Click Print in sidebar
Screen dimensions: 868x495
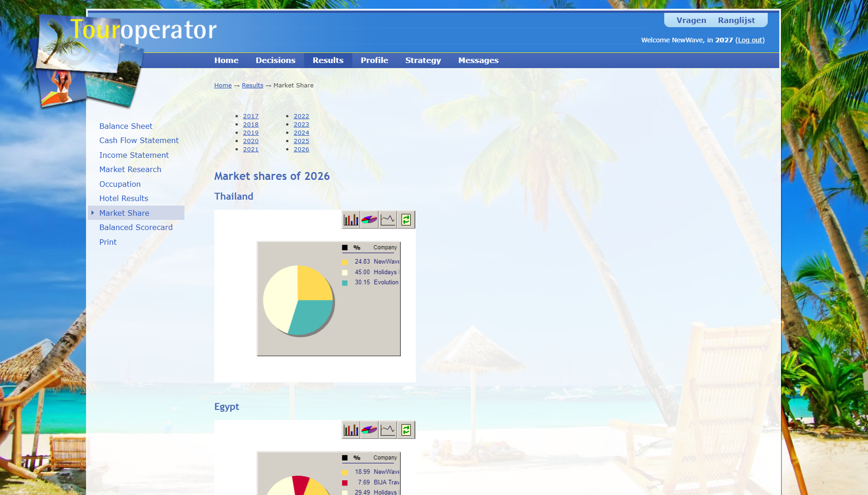[108, 242]
